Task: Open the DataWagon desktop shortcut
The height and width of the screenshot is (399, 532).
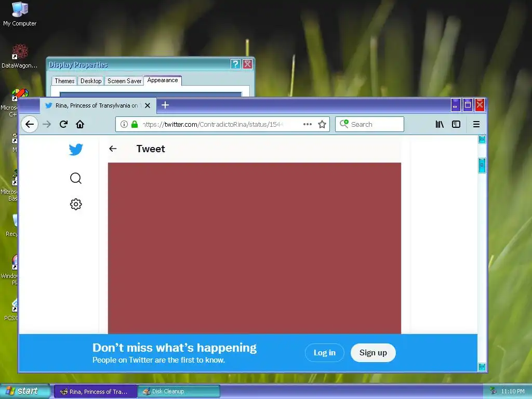Action: [20, 56]
